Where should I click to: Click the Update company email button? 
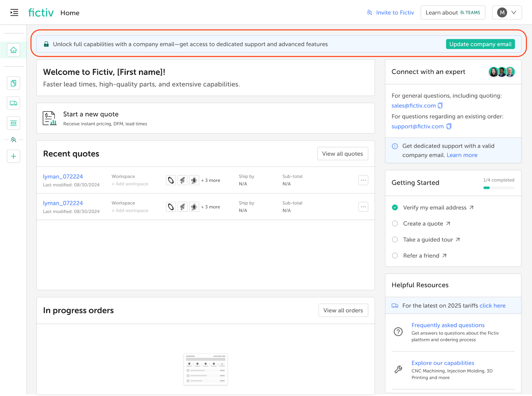pos(480,44)
